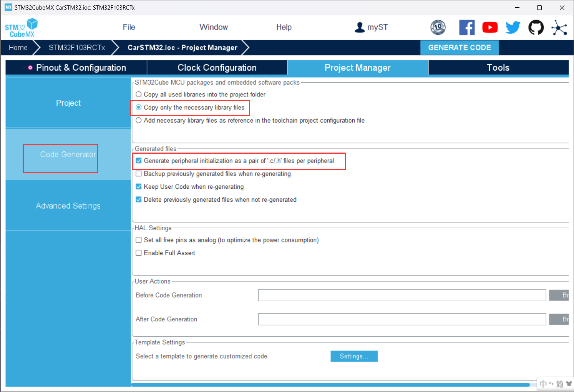This screenshot has height=392, width=574.
Task: Toggle Delete previously generated files option
Action: coord(139,199)
